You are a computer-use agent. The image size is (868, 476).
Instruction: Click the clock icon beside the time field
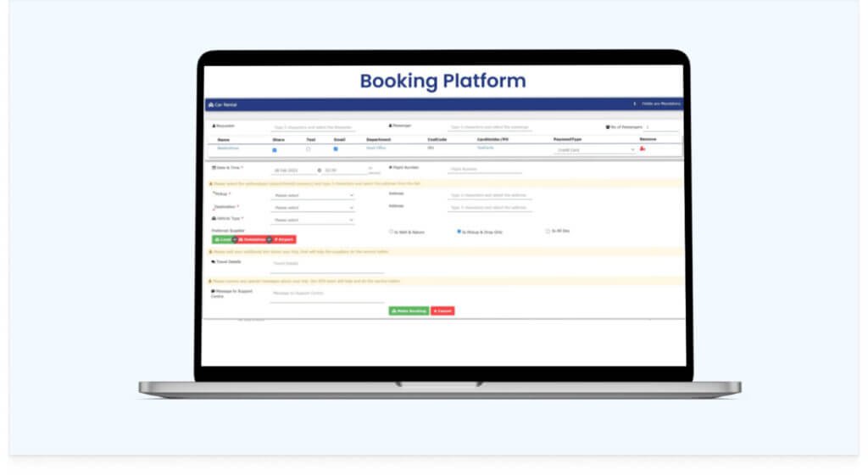(x=319, y=170)
